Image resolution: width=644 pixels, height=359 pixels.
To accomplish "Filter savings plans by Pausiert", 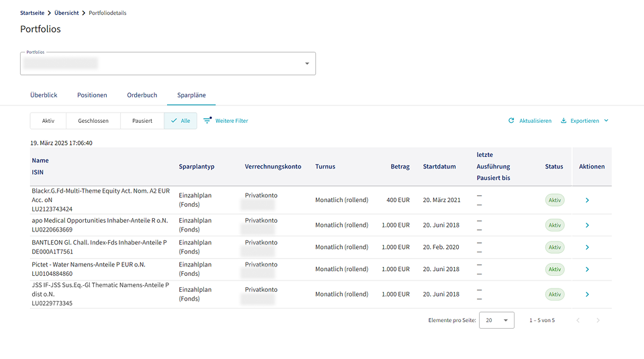I will tap(142, 121).
